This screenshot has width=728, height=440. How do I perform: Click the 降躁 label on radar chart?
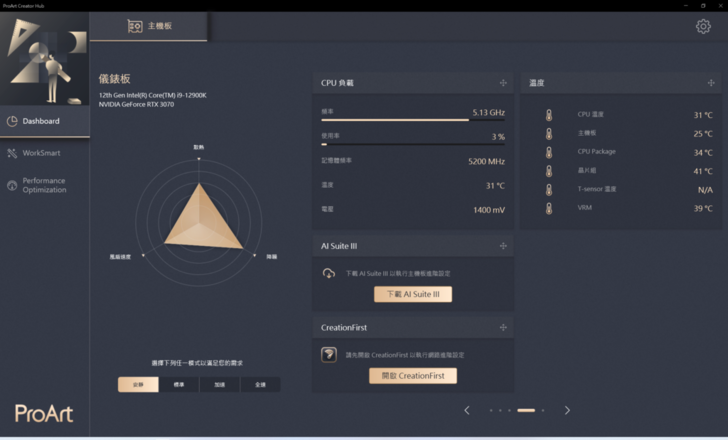272,257
